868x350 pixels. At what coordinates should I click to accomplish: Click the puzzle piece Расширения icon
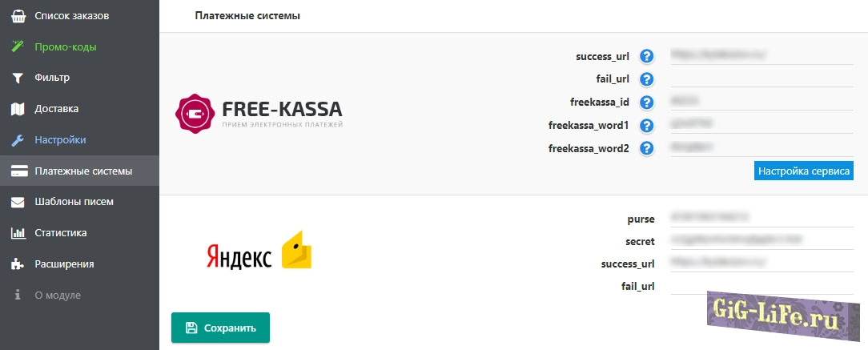coord(18,264)
